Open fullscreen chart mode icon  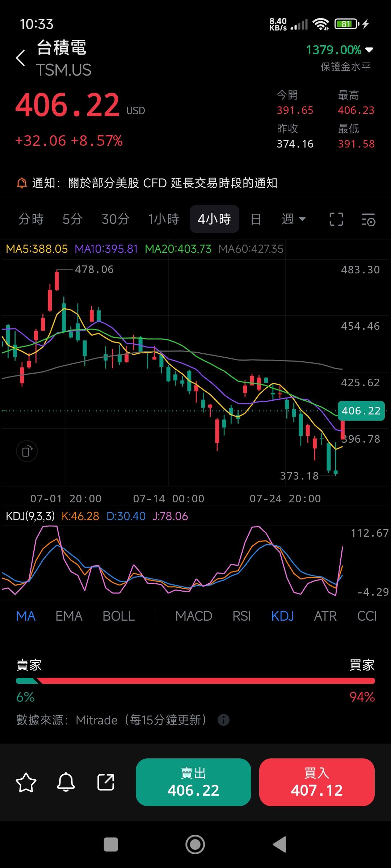click(336, 219)
